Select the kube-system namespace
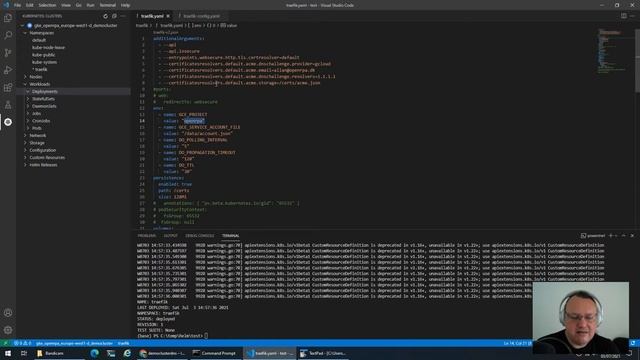 [x=44, y=62]
